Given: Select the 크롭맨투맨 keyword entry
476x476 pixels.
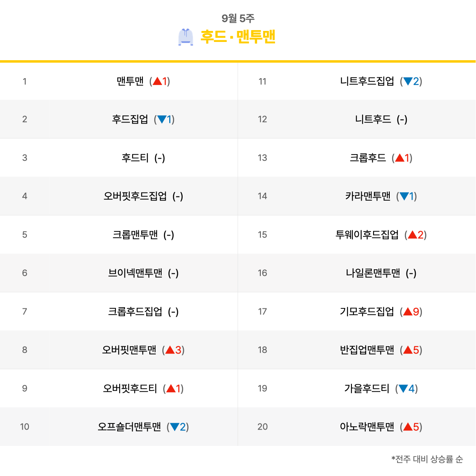Looking at the screenshot, I should (135, 235).
